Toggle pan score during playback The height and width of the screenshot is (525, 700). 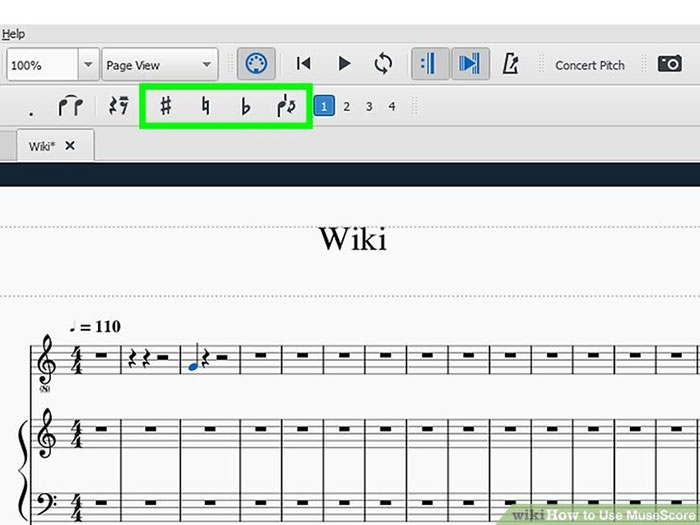[x=468, y=64]
